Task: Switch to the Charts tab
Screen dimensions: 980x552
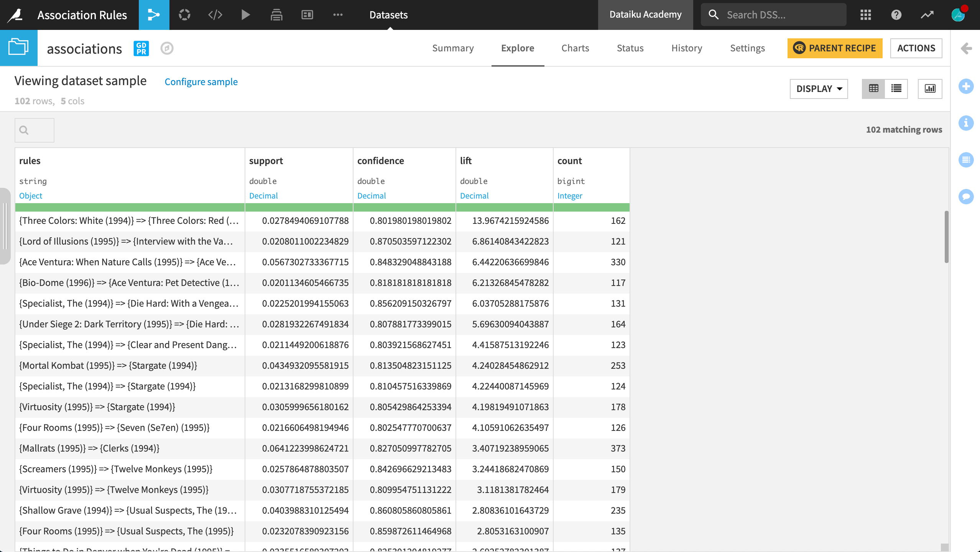Action: coord(575,48)
